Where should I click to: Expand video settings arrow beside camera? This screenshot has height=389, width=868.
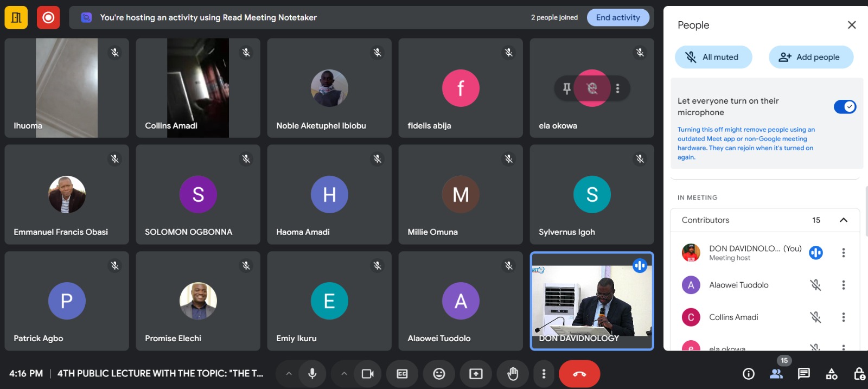(x=344, y=374)
